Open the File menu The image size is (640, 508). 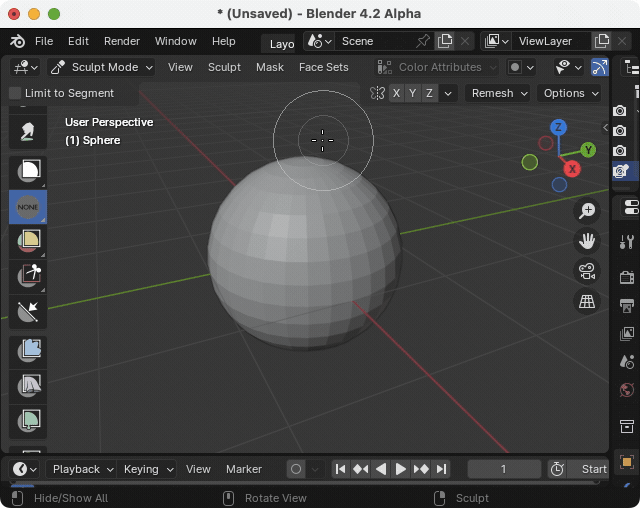click(44, 41)
